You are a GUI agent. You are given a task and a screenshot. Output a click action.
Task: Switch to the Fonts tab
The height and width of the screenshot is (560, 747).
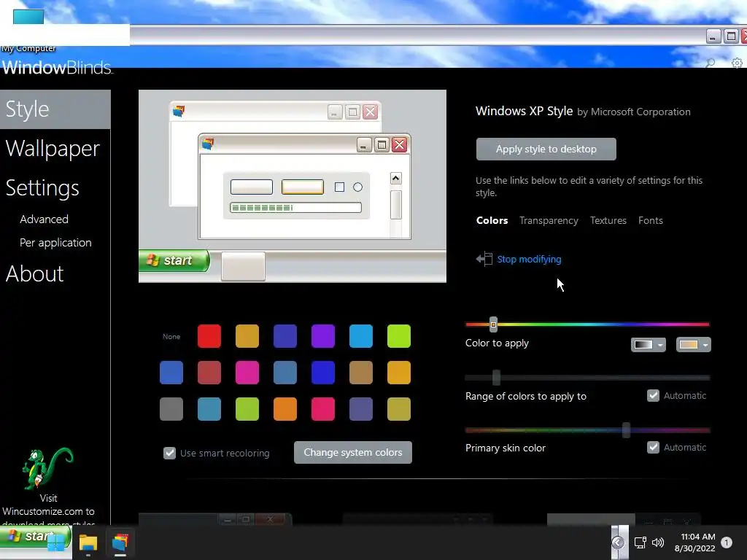(x=650, y=220)
